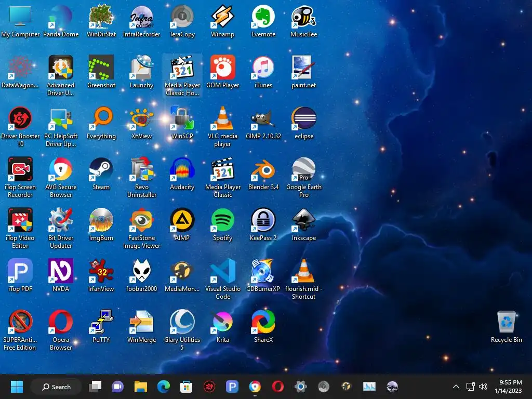Select the Winamp shortcut icon

coord(222,16)
